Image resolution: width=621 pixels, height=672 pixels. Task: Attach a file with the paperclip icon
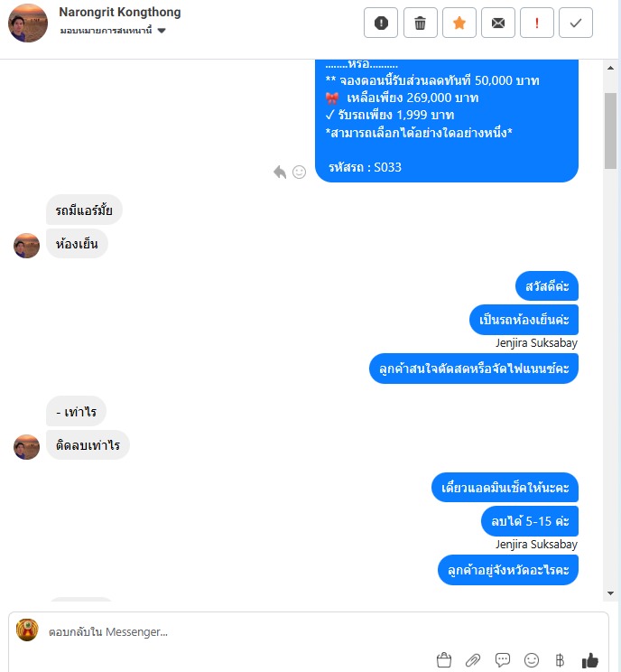[x=473, y=660]
